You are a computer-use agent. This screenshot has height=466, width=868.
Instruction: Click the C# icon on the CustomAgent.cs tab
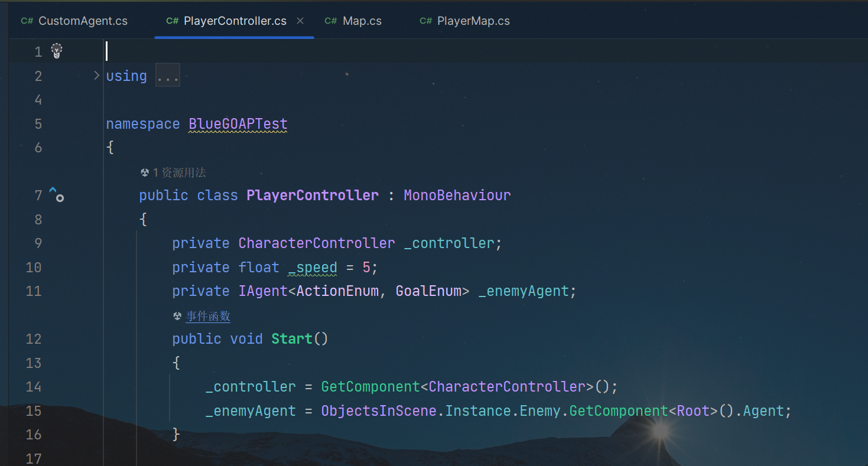[27, 21]
